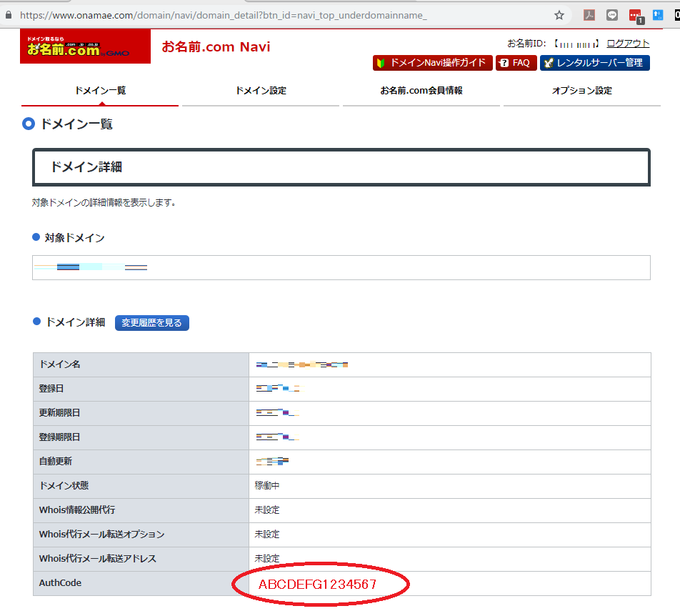Click Whois代行メール転送アドレス row label

click(x=98, y=559)
